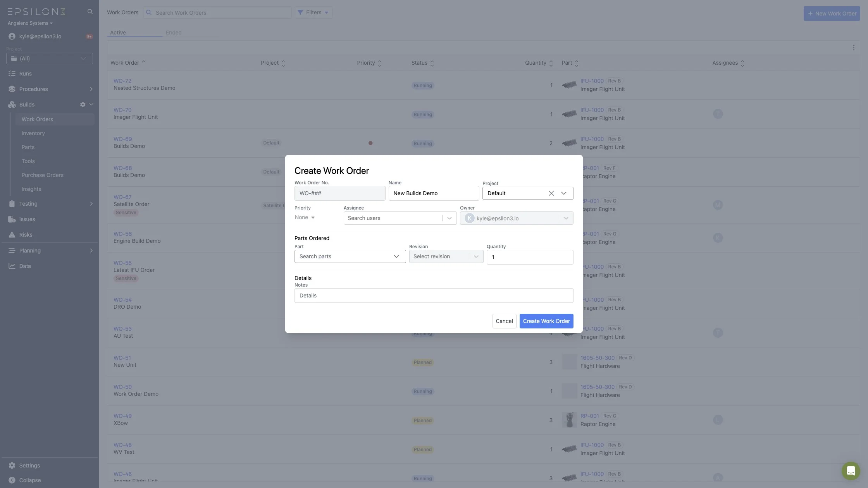Open Settings from the sidebar

click(x=29, y=466)
